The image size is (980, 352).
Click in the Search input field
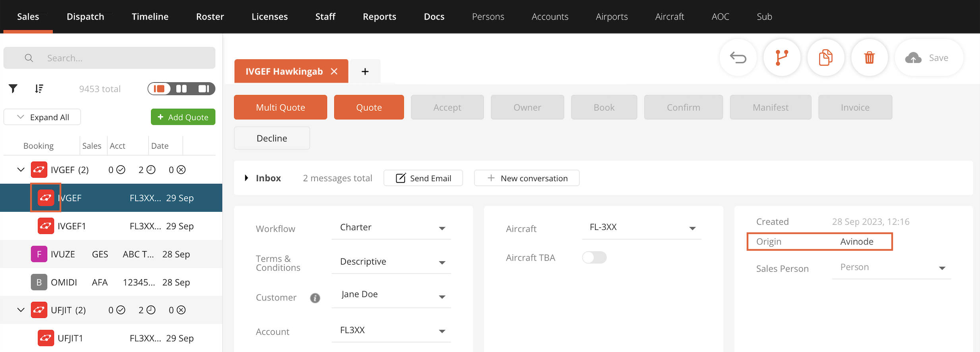pyautogui.click(x=109, y=58)
